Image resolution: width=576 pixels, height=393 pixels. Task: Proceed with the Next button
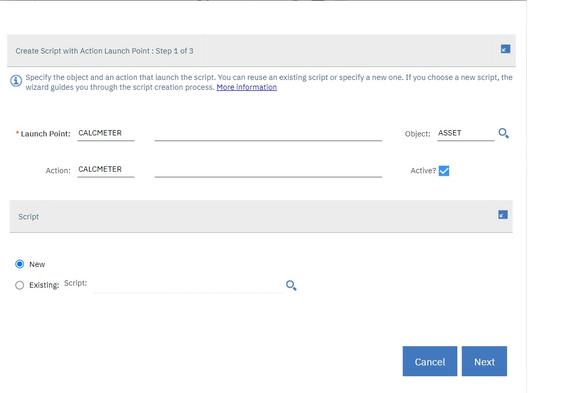click(x=484, y=361)
